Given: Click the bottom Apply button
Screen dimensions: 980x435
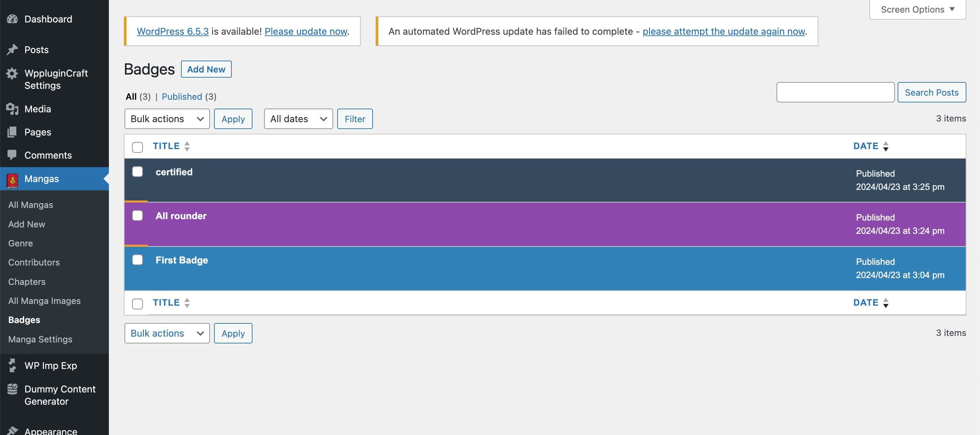Looking at the screenshot, I should pyautogui.click(x=233, y=333).
